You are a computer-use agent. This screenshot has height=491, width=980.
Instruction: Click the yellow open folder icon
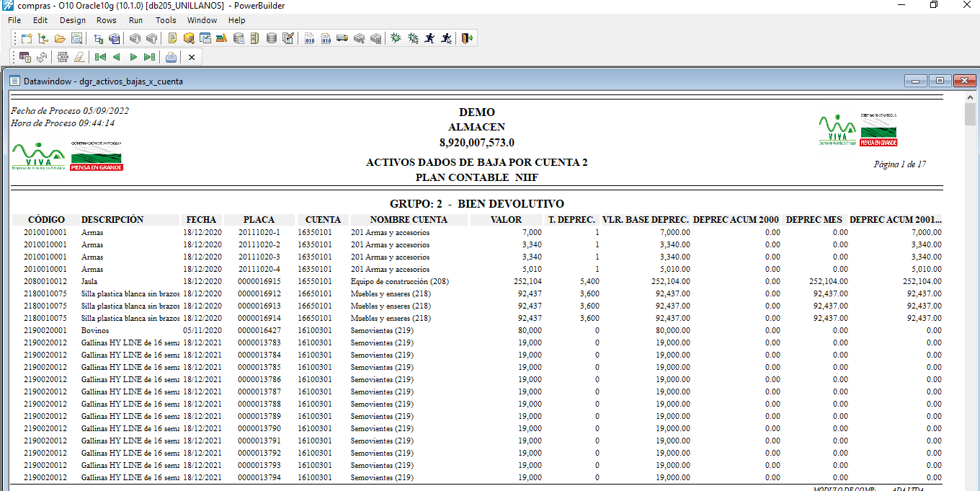60,38
